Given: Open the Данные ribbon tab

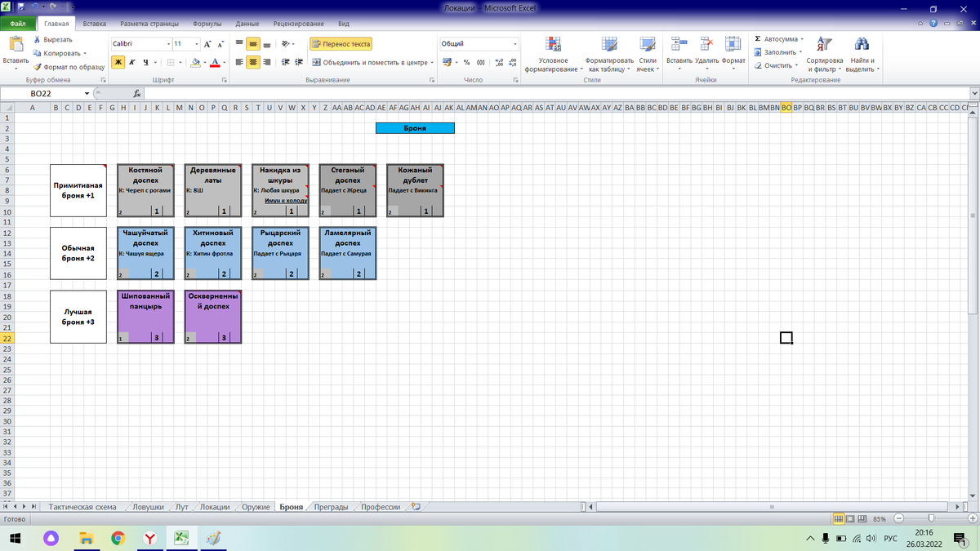Looking at the screenshot, I should point(247,24).
